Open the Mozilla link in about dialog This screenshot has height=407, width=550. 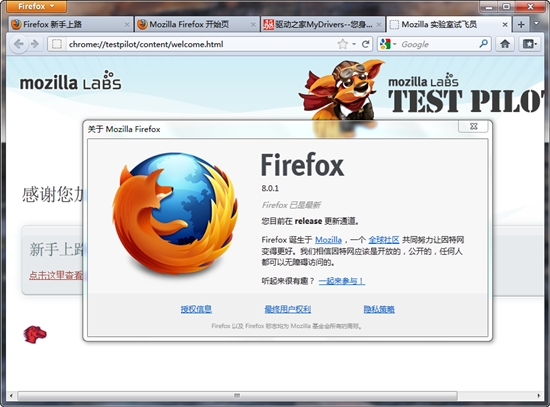pyautogui.click(x=328, y=240)
